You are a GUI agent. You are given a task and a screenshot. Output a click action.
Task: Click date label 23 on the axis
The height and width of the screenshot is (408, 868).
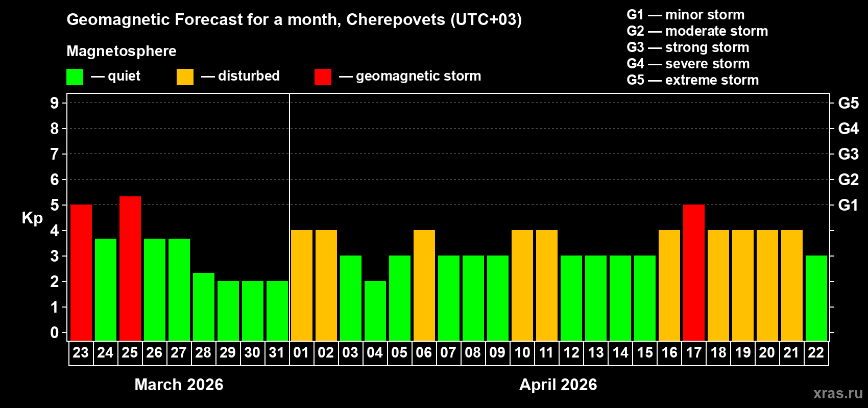(81, 352)
